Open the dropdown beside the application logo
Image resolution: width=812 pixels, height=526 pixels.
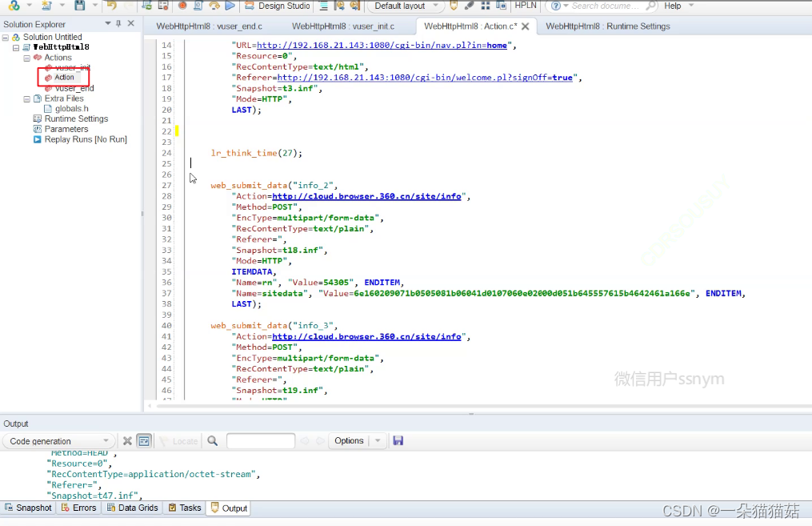(29, 5)
